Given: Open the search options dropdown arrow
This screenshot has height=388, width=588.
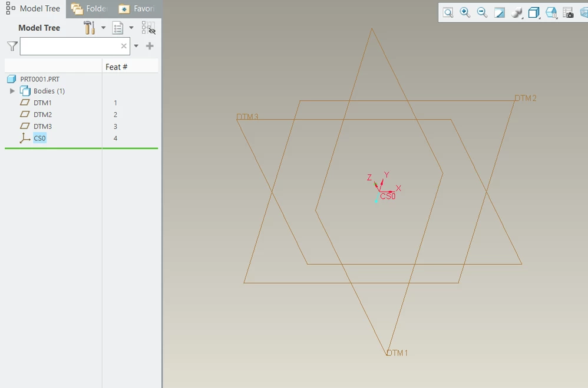Looking at the screenshot, I should 136,46.
